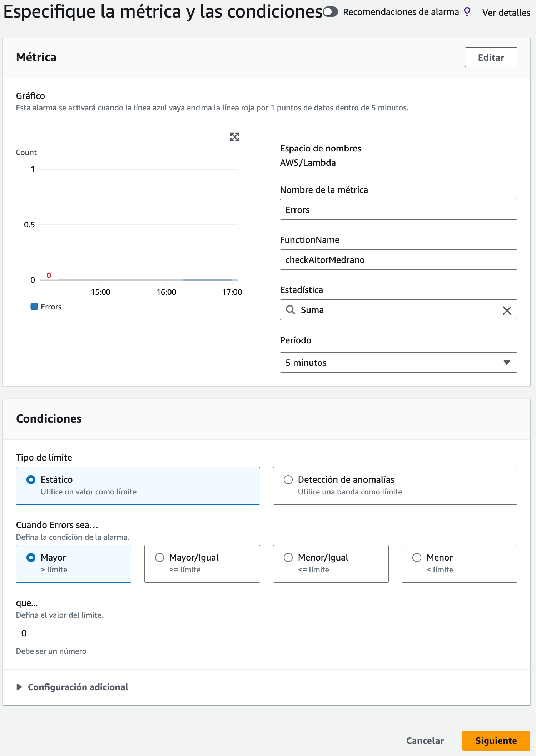
Task: Clear the Suma statistic with the X icon
Action: (x=507, y=310)
